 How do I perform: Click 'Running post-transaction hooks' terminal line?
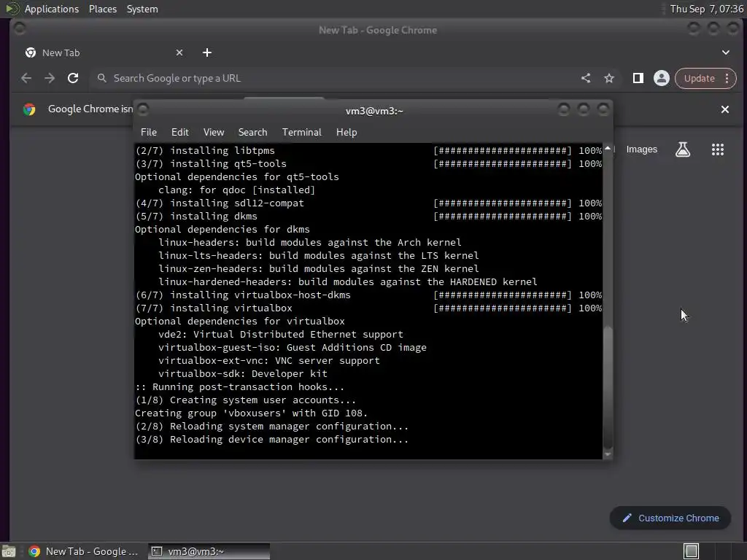(x=239, y=387)
